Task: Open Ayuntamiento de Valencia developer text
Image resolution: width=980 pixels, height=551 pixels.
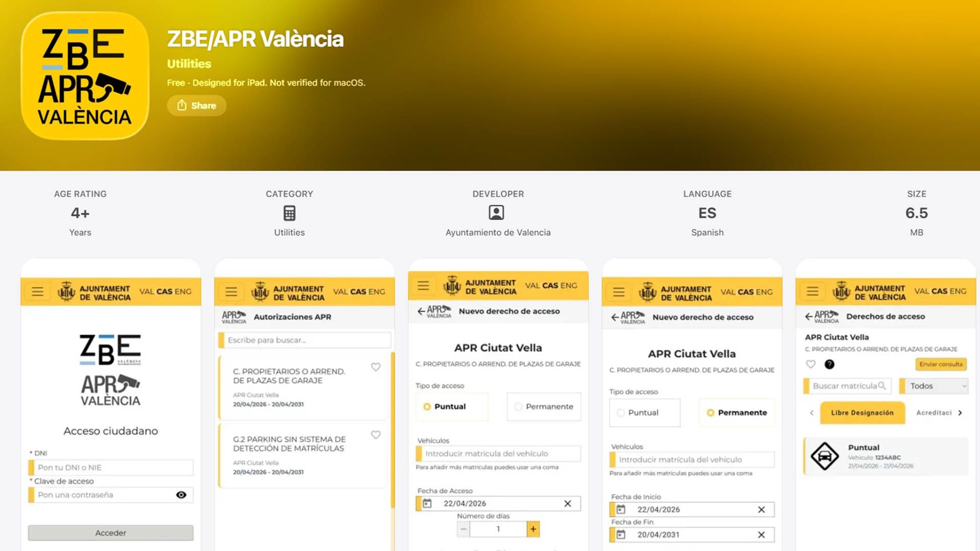Action: [x=498, y=232]
